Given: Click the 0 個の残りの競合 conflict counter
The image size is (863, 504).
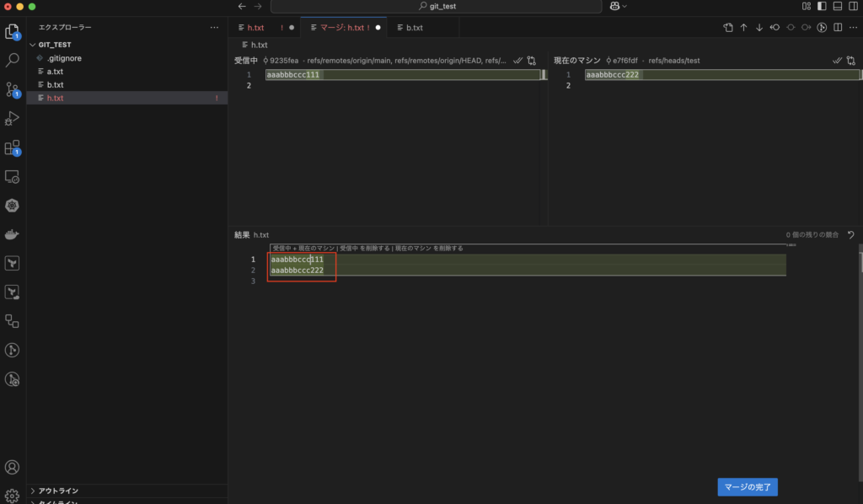Looking at the screenshot, I should click(x=812, y=235).
